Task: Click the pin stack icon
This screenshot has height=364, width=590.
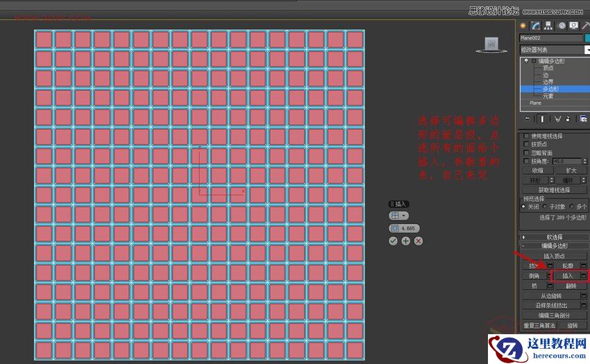Action: point(527,119)
